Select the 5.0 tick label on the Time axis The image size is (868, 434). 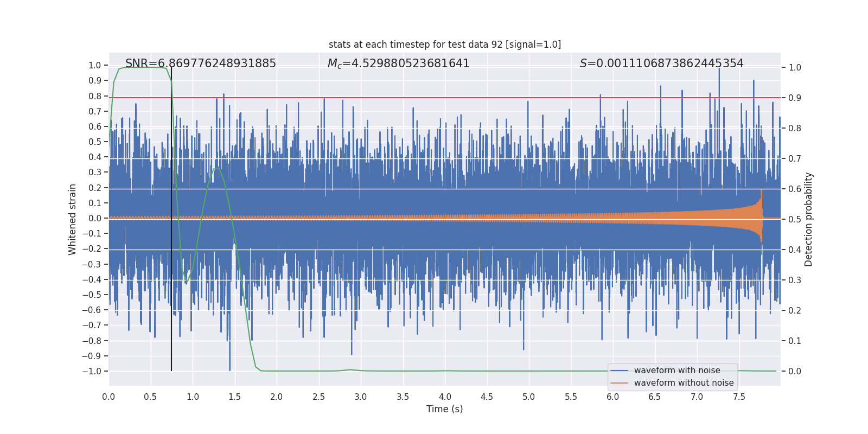point(529,397)
